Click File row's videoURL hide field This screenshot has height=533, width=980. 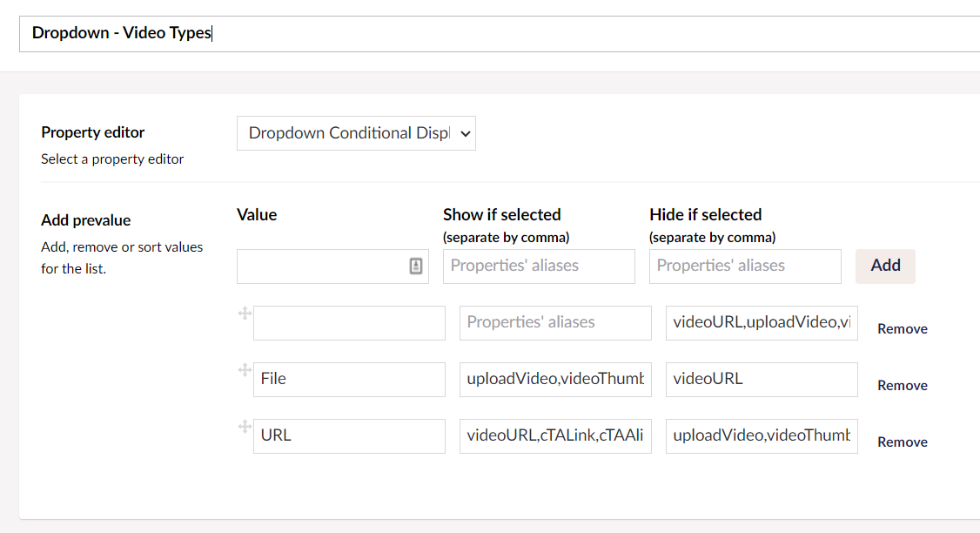coord(762,380)
